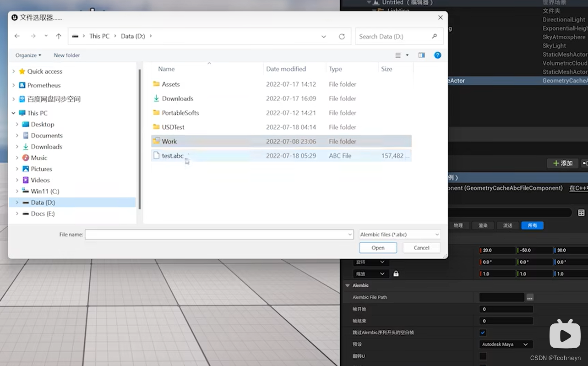Toggle the 翻转U checkbox
Viewport: 588px width, 366px height.
(483, 356)
